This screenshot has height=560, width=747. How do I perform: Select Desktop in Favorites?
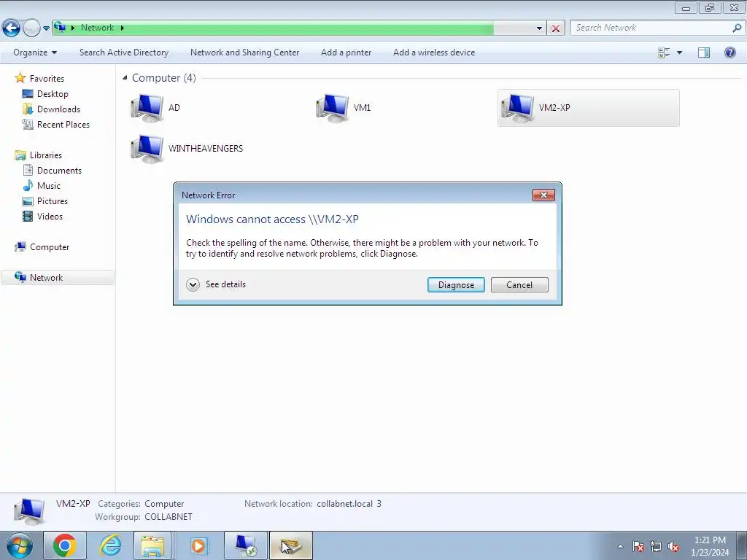(53, 94)
